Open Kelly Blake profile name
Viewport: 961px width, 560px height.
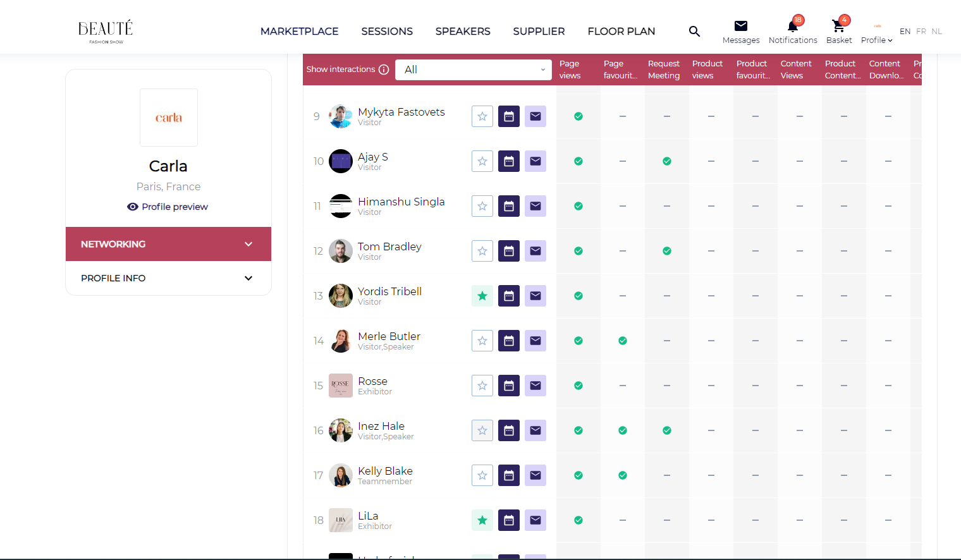pyautogui.click(x=385, y=471)
